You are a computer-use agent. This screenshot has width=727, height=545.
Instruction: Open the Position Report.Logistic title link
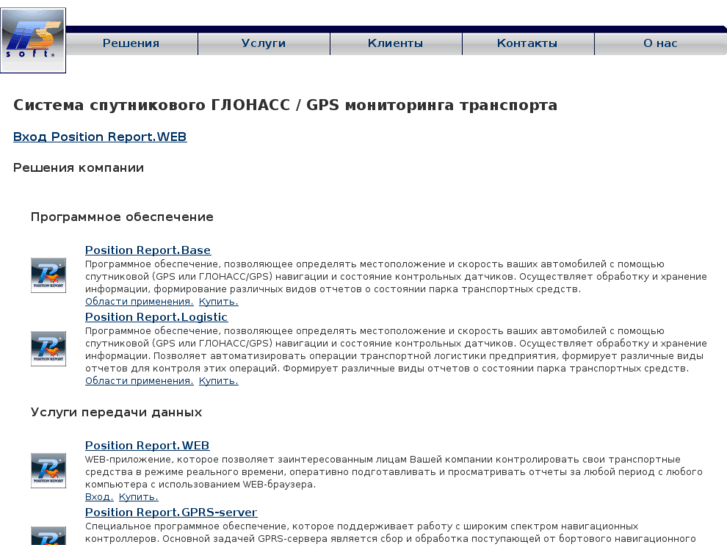pyautogui.click(x=156, y=317)
